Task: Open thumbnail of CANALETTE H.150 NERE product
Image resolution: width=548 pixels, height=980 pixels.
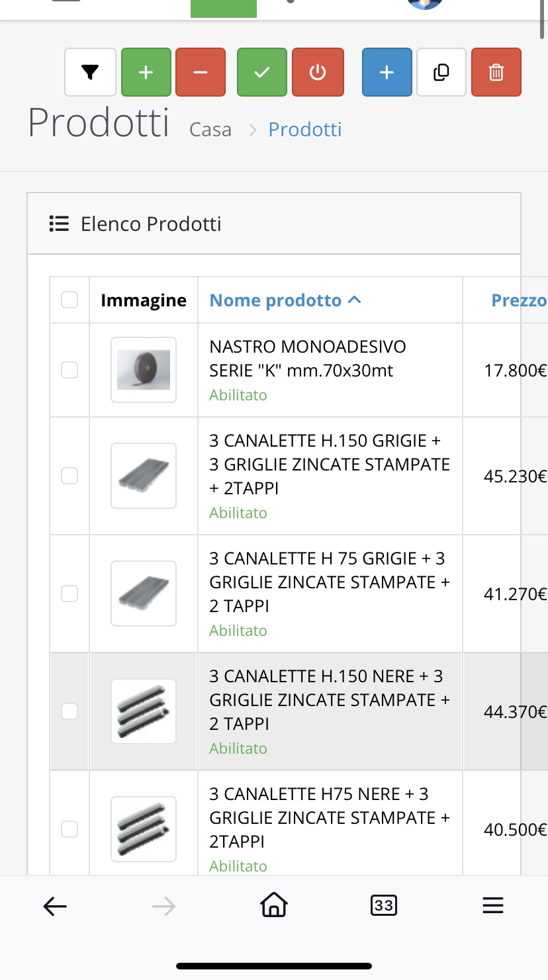Action: point(144,711)
